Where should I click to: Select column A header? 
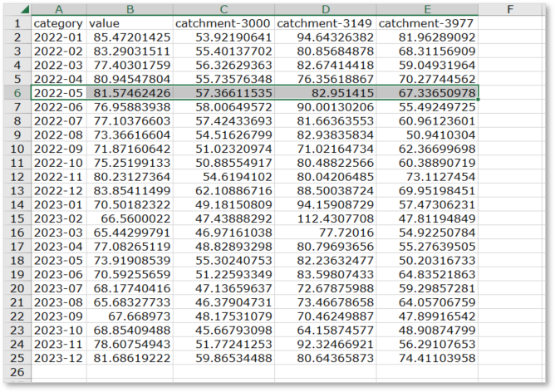pos(57,10)
